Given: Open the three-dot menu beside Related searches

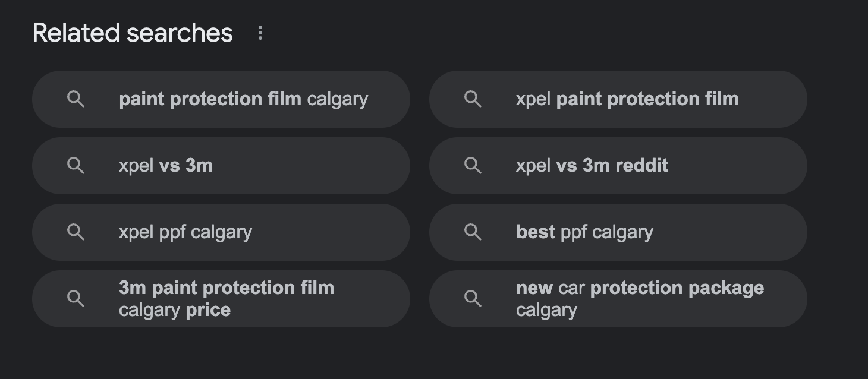Looking at the screenshot, I should (x=260, y=33).
